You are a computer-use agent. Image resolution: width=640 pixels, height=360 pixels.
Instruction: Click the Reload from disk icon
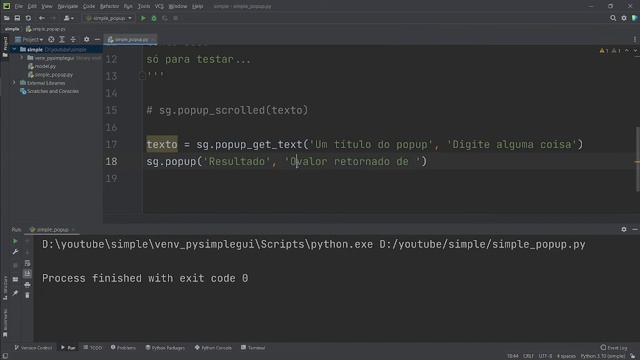(28, 18)
